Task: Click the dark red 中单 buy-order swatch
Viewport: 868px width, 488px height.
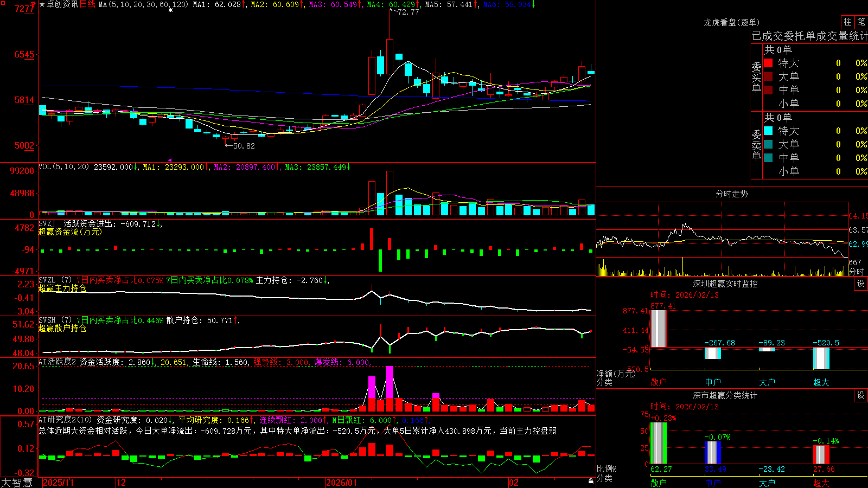Action: pyautogui.click(x=768, y=90)
